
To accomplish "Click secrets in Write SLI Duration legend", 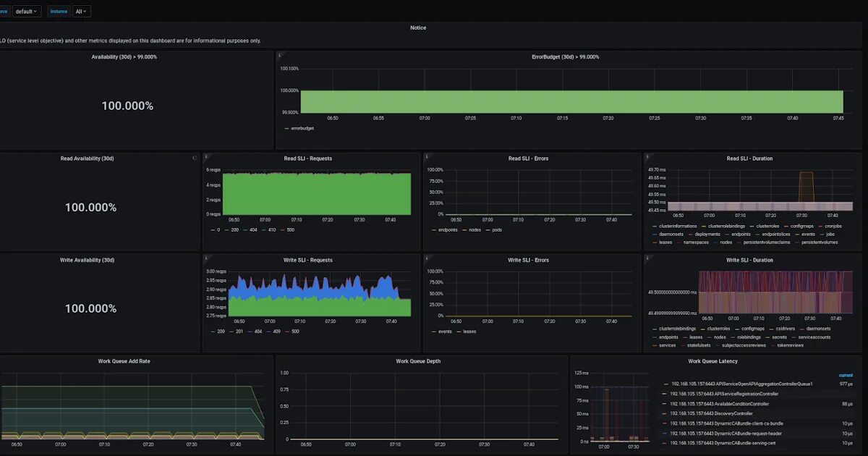I will 780,337.
